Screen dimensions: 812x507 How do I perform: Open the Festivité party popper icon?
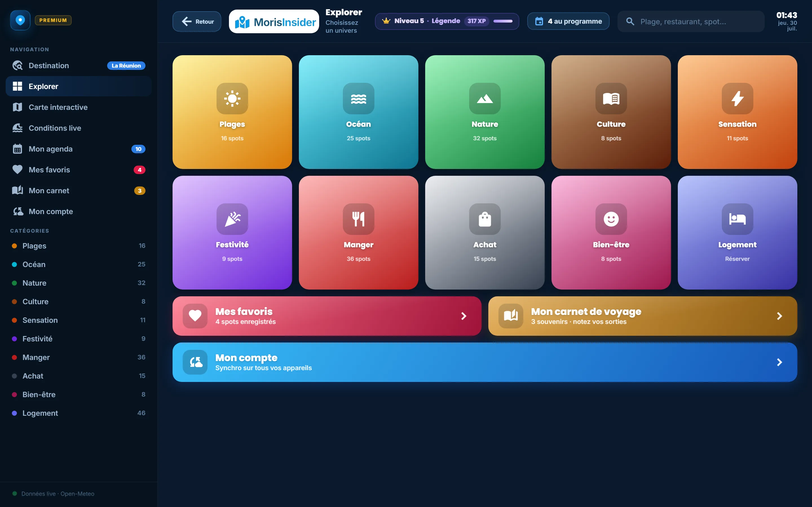pos(232,219)
